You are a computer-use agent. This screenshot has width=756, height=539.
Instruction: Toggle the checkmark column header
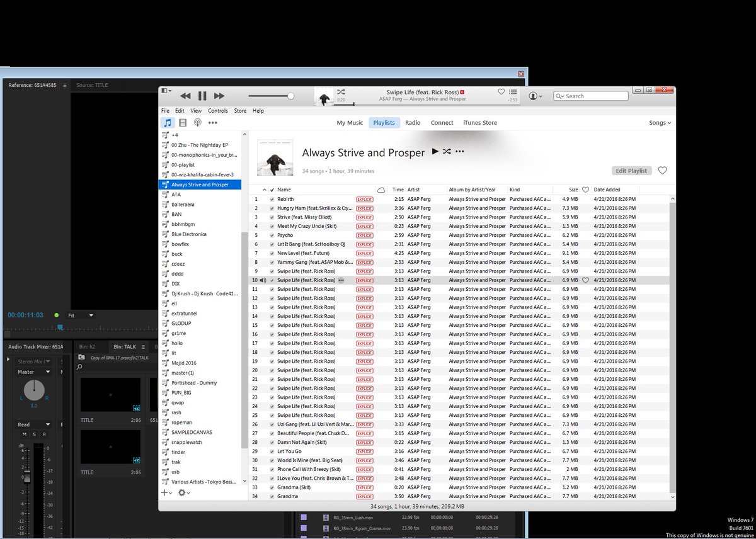pos(272,190)
